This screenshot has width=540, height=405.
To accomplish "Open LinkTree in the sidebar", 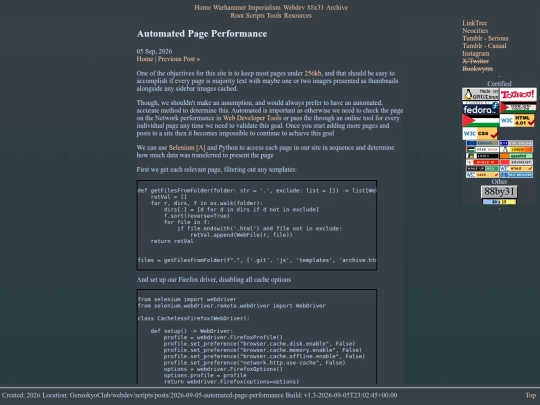I will tap(475, 23).
